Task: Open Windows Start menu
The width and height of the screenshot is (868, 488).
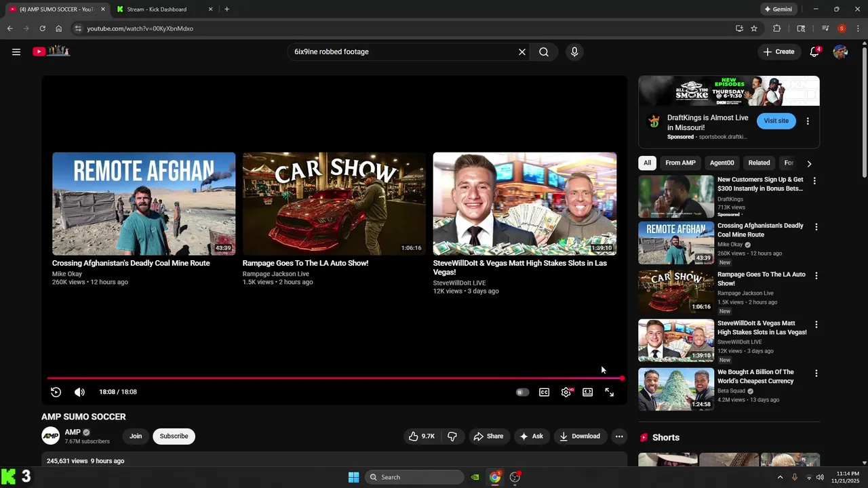Action: [x=353, y=477]
